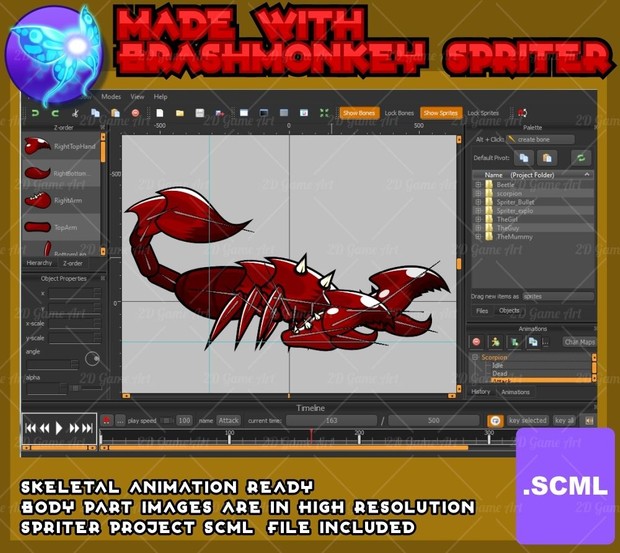Image resolution: width=620 pixels, height=553 pixels.
Task: Switch to the Animations tab
Action: coord(515,392)
